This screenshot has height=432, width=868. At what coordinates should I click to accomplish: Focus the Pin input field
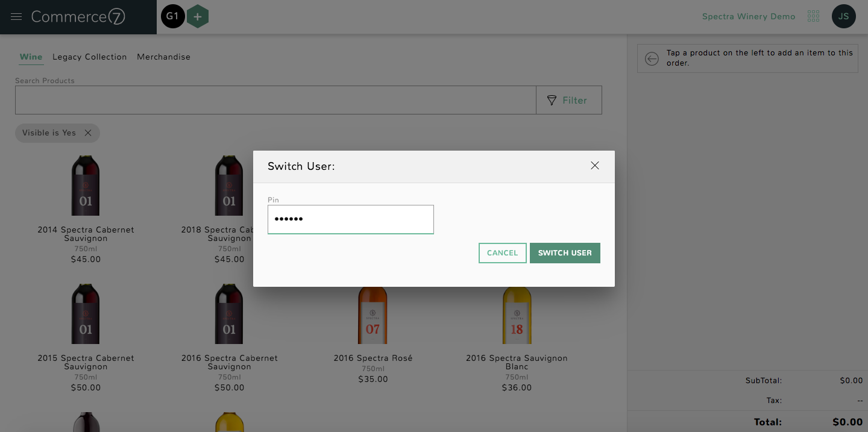coord(351,219)
